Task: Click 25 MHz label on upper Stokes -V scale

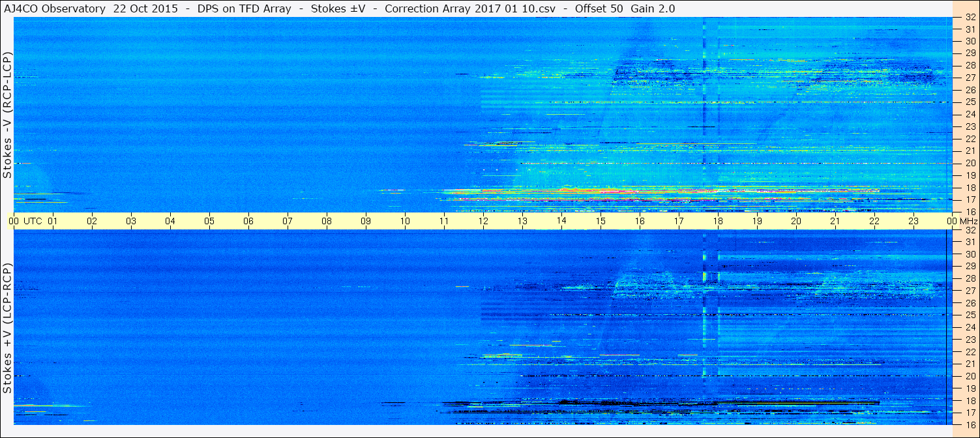Action: click(x=970, y=102)
